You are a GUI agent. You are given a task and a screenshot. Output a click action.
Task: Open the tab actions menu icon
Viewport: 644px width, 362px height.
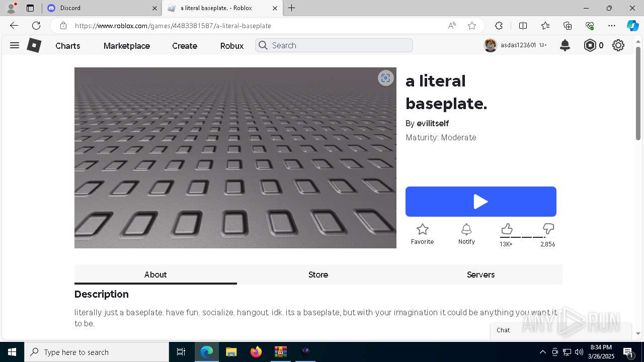click(x=30, y=8)
